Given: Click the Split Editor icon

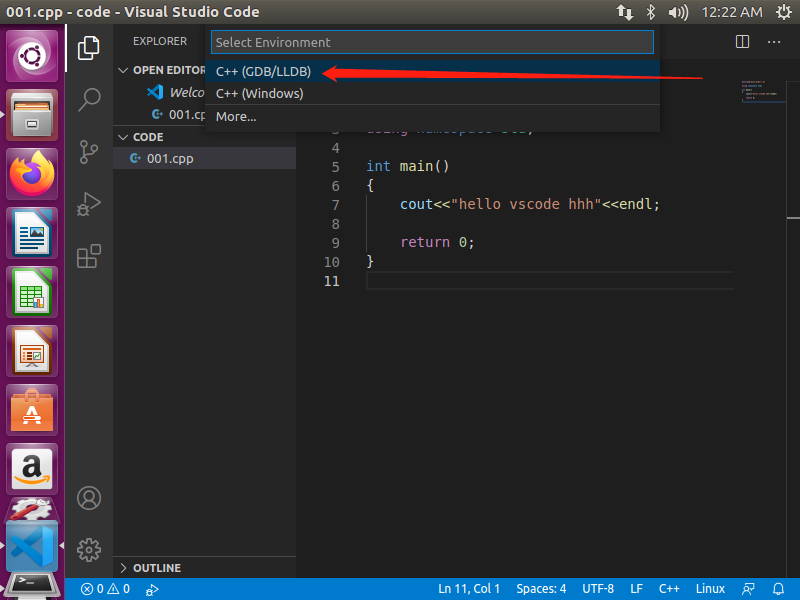Looking at the screenshot, I should coord(742,41).
